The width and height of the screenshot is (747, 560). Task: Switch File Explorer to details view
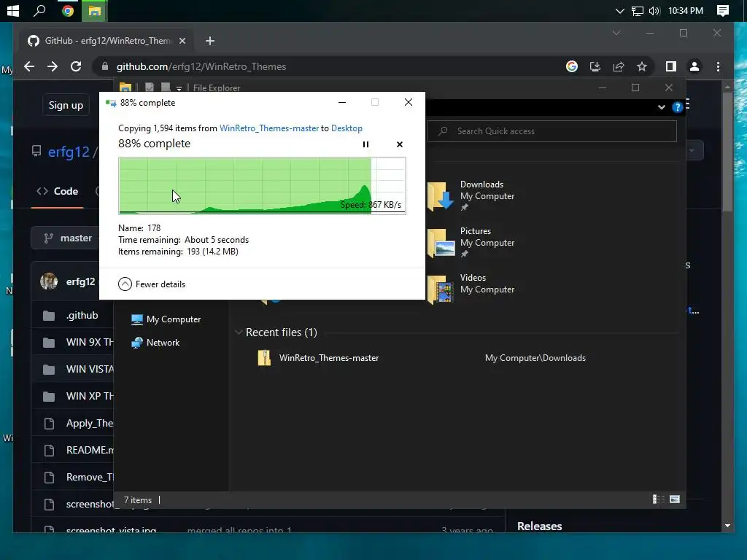click(x=659, y=499)
